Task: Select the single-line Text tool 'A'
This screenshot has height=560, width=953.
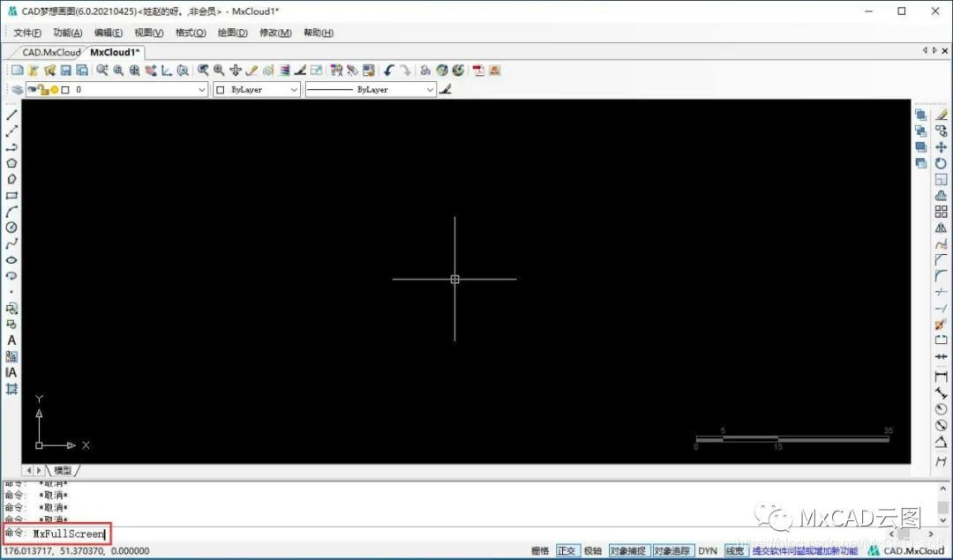Action: (11, 340)
